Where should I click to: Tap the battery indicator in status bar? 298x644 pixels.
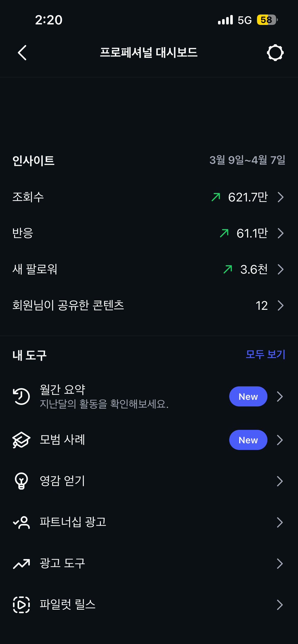pyautogui.click(x=267, y=20)
